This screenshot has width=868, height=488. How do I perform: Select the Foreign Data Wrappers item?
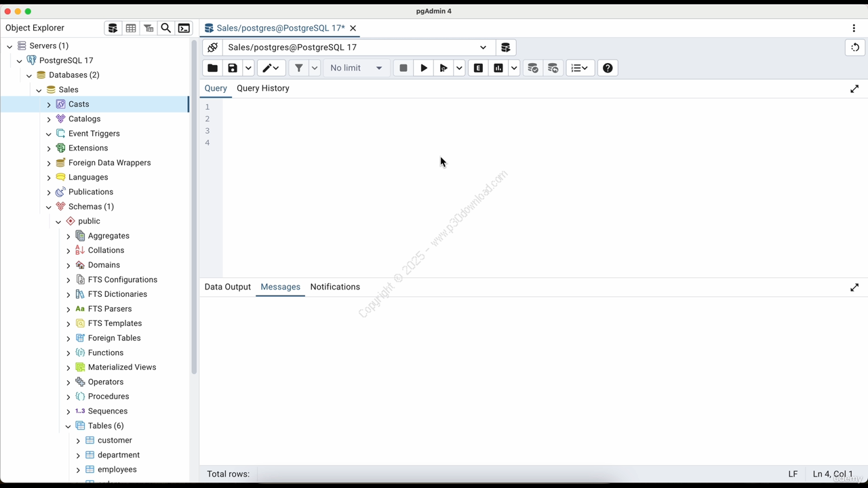[x=109, y=163]
